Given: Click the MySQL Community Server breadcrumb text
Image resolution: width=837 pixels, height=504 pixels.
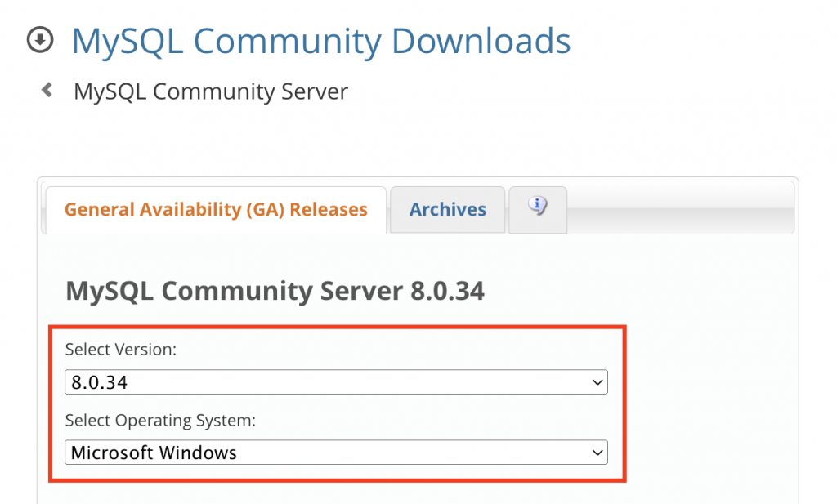Looking at the screenshot, I should click(211, 91).
